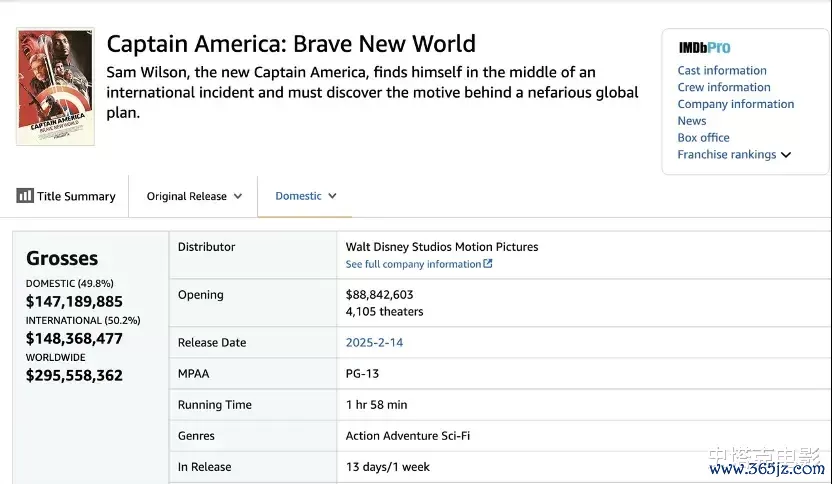
Task: Click the Opening row label
Action: (201, 295)
